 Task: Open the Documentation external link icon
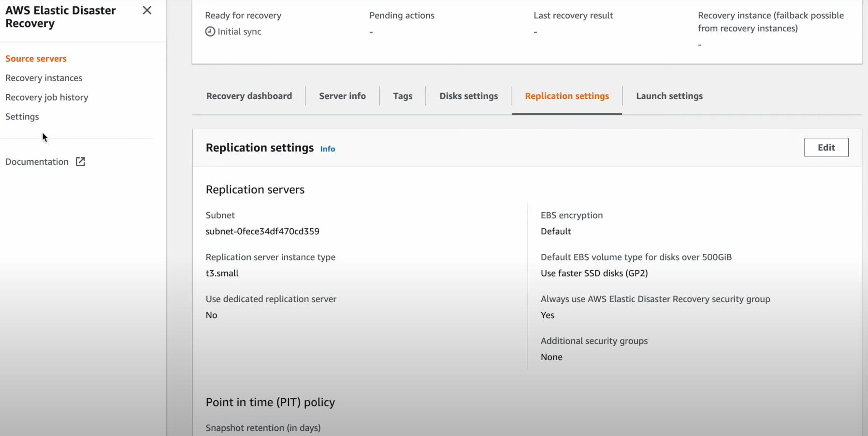pyautogui.click(x=81, y=162)
